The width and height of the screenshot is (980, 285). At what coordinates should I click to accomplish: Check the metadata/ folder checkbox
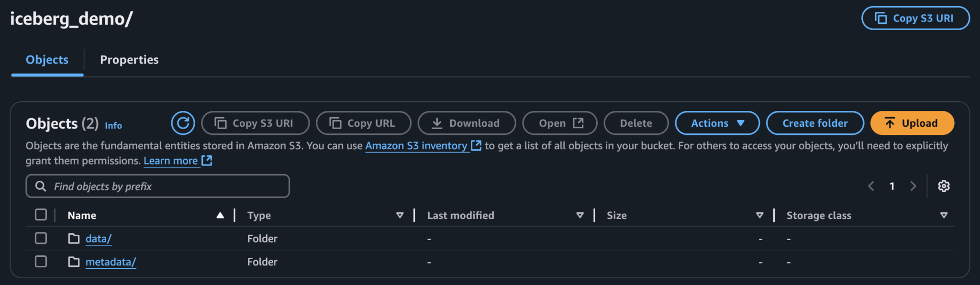pyautogui.click(x=41, y=262)
